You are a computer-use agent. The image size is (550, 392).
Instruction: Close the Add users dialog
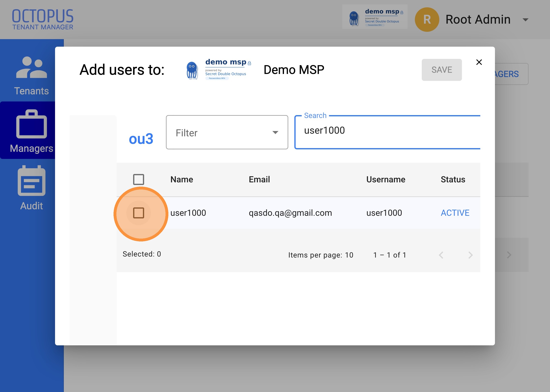[x=479, y=62]
